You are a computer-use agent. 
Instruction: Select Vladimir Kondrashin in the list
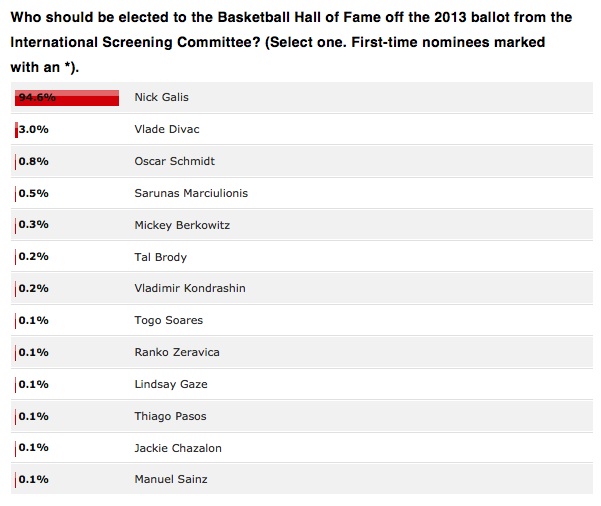tap(190, 288)
